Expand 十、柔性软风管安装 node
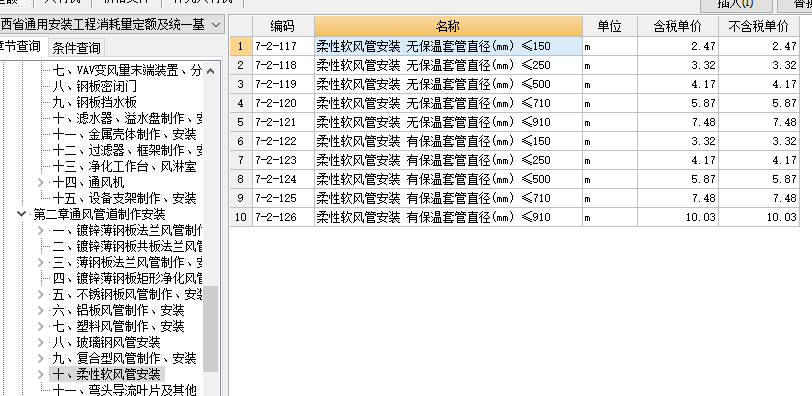 pos(41,374)
